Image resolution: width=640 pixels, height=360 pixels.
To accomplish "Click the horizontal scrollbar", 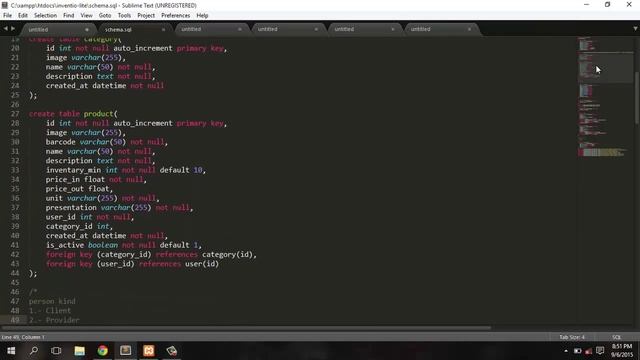I will point(246,327).
